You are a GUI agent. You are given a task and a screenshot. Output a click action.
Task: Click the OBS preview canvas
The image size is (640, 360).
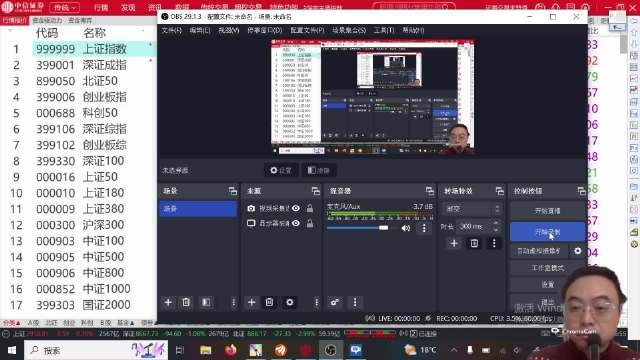[x=372, y=97]
